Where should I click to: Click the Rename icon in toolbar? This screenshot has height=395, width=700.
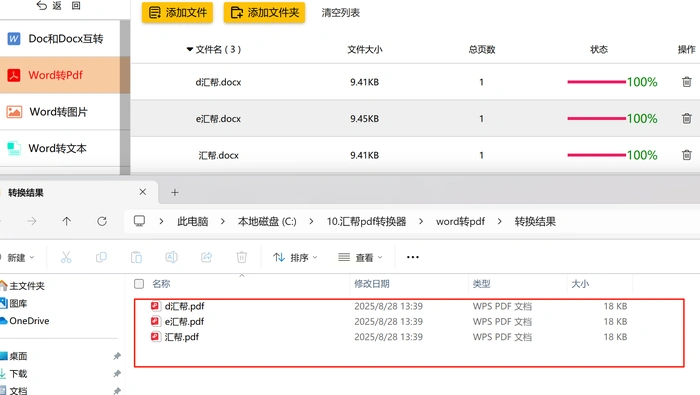[x=171, y=257]
